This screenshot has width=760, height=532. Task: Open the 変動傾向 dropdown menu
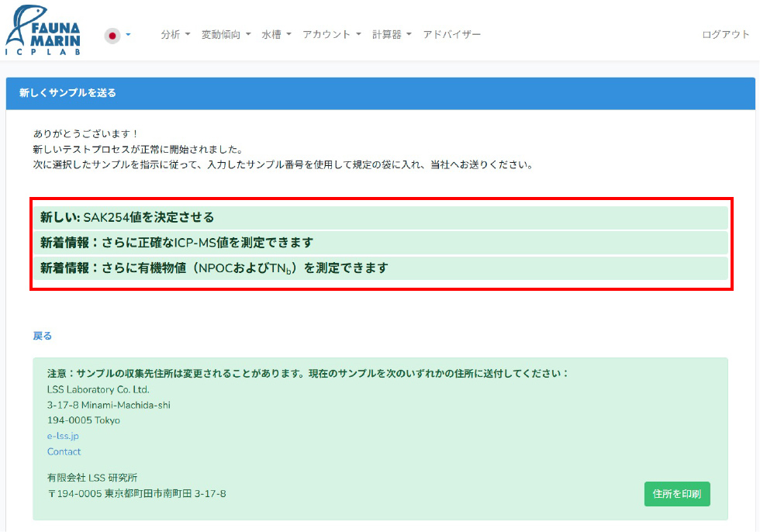226,35
